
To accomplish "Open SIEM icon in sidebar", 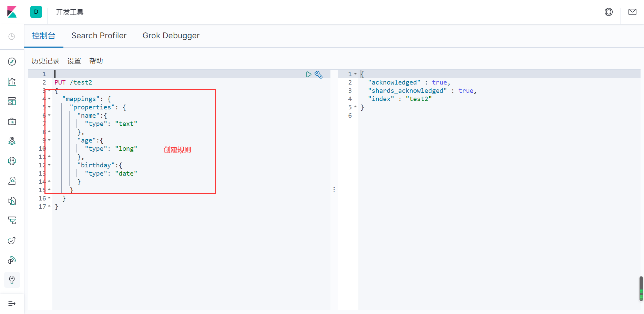I will pyautogui.click(x=12, y=260).
